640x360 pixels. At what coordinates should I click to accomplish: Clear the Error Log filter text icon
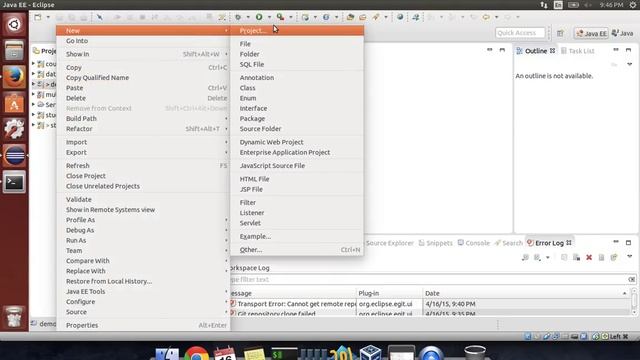(631, 279)
